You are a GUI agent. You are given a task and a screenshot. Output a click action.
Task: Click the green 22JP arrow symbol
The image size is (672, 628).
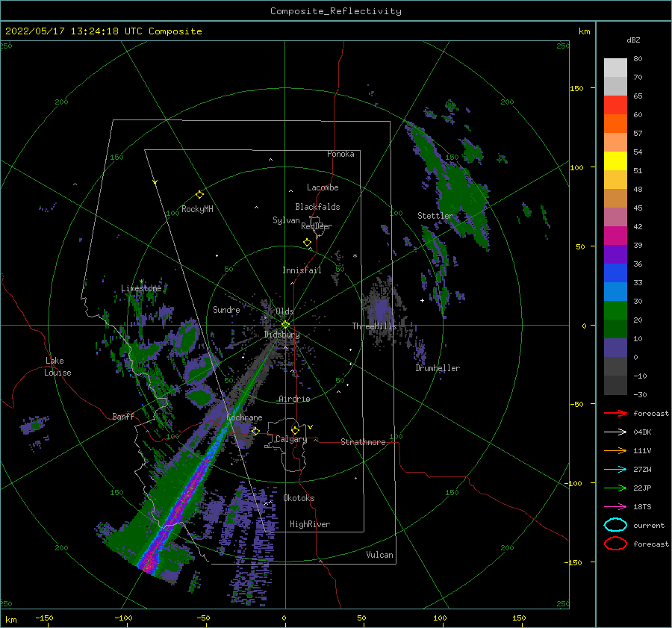615,488
